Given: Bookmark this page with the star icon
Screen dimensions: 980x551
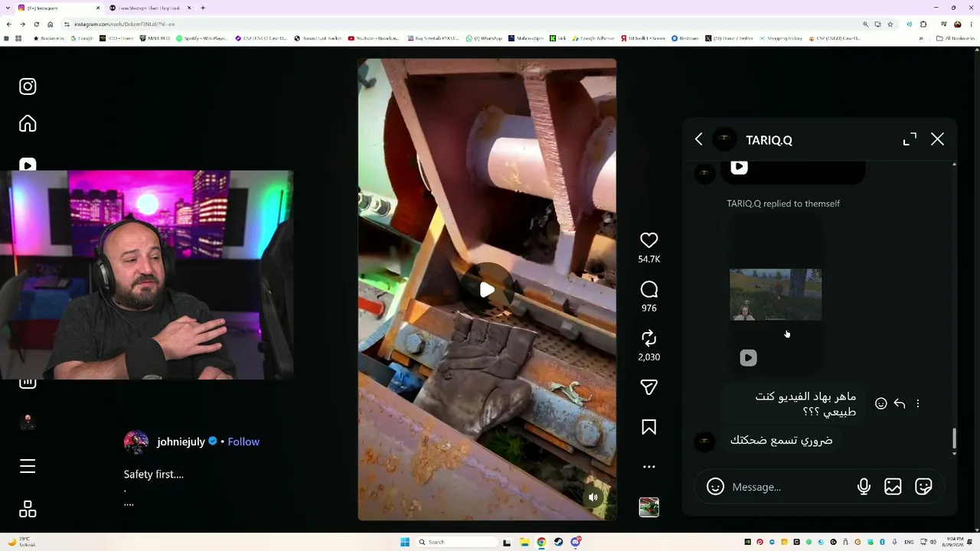Looking at the screenshot, I should click(x=890, y=24).
